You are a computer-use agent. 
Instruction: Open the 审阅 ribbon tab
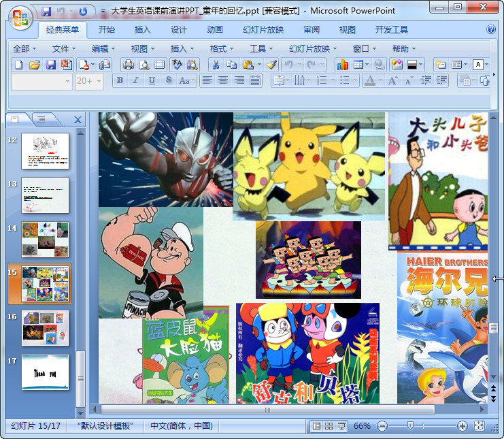312,29
